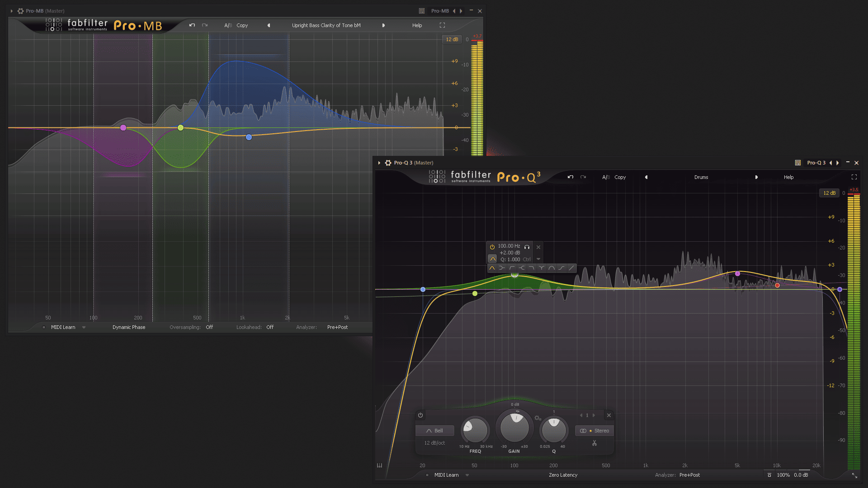Bypass the band with bottom panel power button

420,415
